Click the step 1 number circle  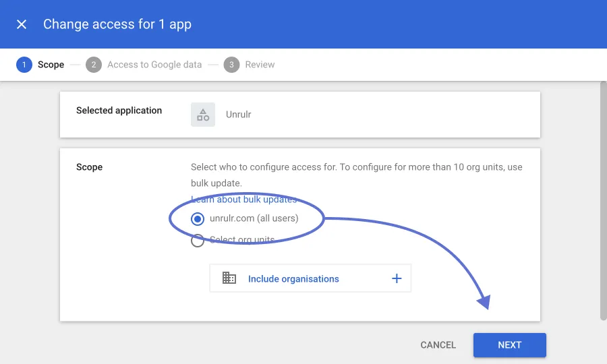(24, 65)
